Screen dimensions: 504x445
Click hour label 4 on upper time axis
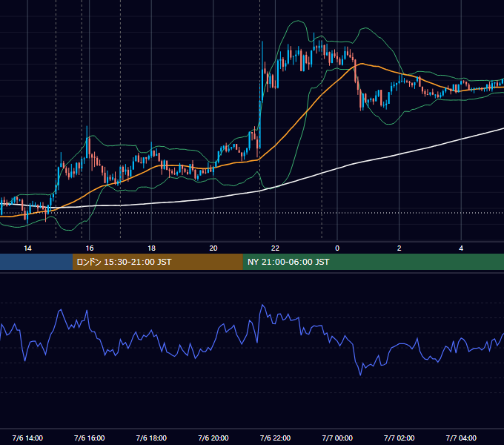(x=461, y=248)
